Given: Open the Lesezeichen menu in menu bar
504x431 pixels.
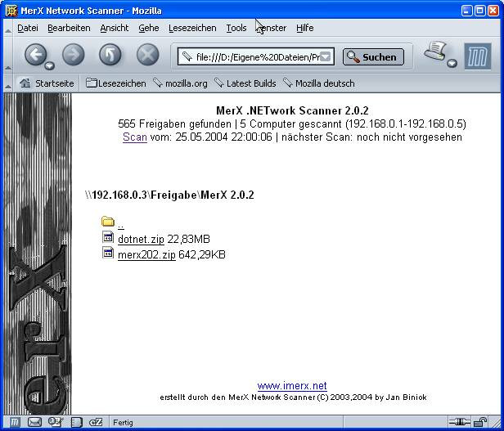Looking at the screenshot, I should 192,28.
